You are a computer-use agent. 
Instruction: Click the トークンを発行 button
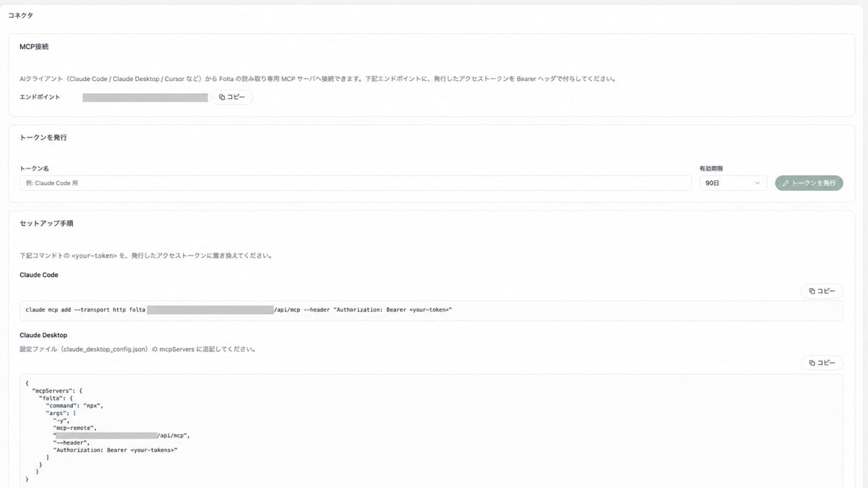pos(809,183)
